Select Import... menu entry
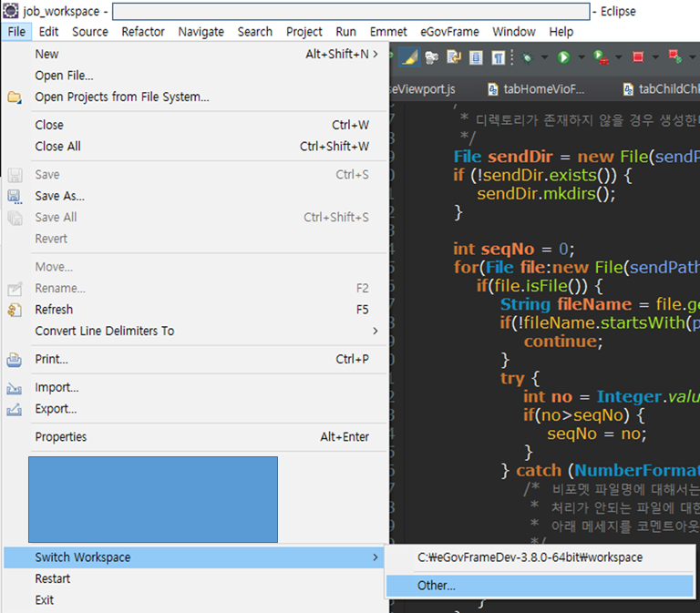 coord(194,388)
